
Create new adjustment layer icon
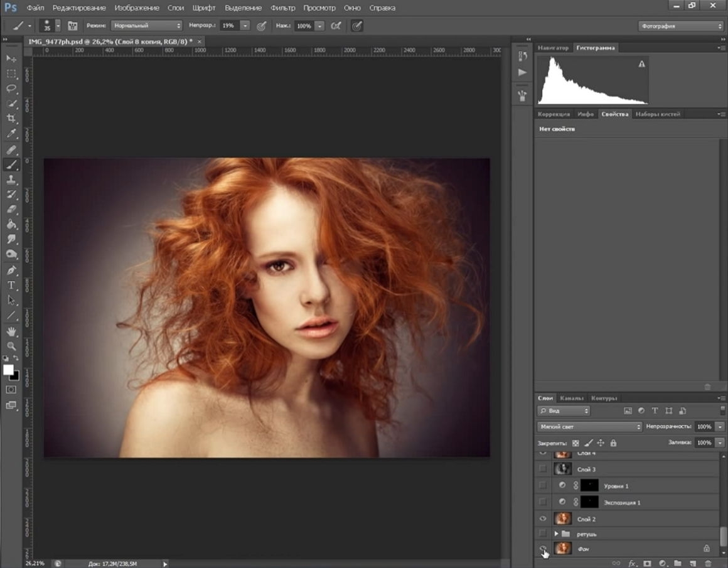(x=663, y=563)
